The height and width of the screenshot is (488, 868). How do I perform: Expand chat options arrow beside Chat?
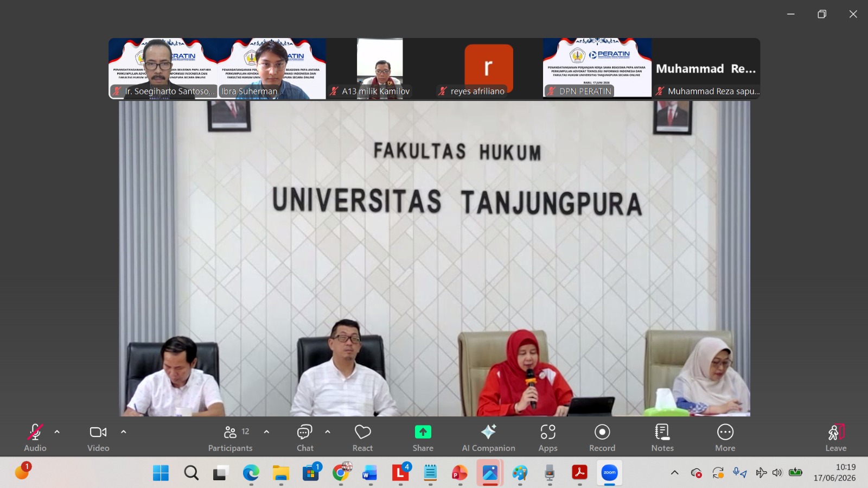point(328,432)
